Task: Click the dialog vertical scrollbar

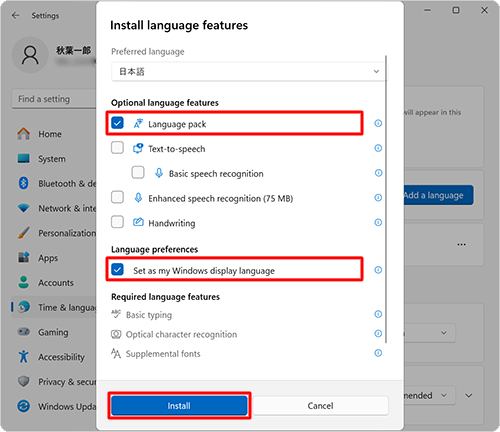Action: [x=386, y=199]
